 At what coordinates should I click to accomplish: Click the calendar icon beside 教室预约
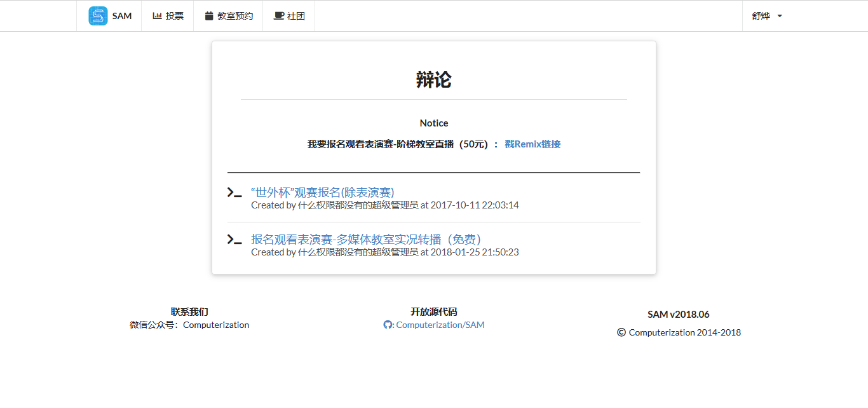[209, 16]
